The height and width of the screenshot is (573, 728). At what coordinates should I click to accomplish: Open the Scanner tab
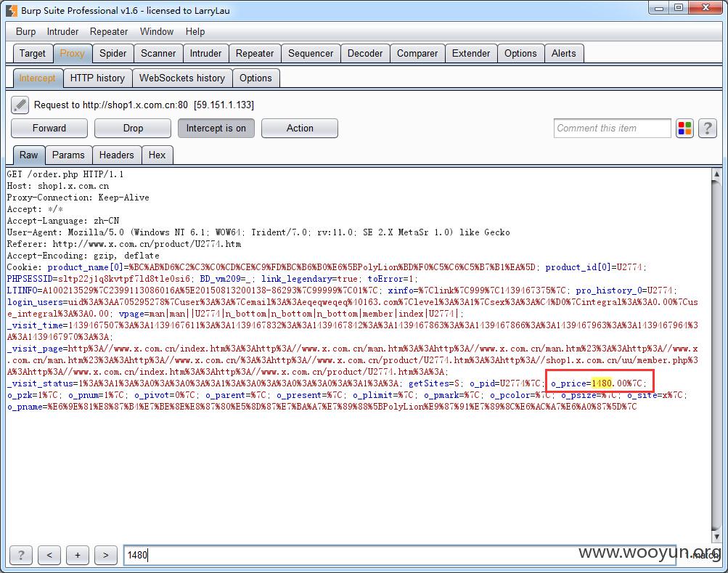click(x=158, y=54)
